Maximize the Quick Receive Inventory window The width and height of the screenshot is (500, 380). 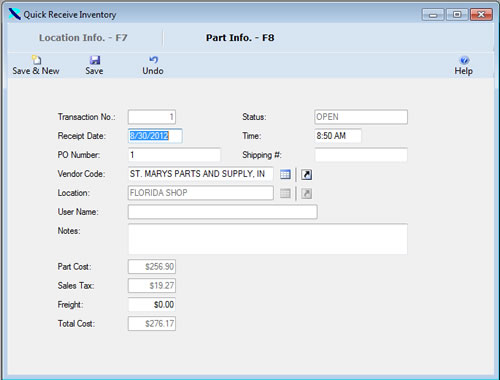click(x=457, y=15)
